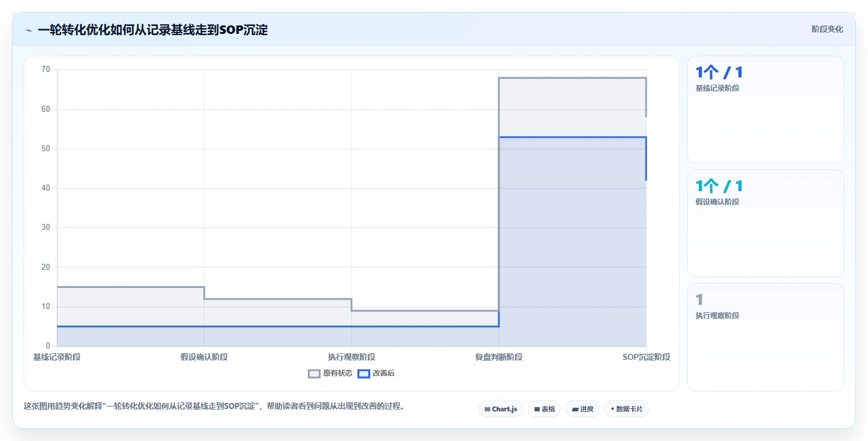Click the 阶段变化 label in header
The height and width of the screenshot is (441, 868).
coord(827,29)
